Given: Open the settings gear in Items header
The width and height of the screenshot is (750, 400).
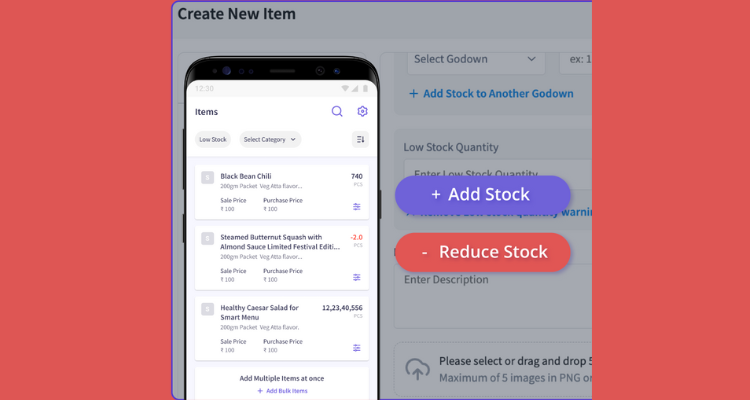Looking at the screenshot, I should point(362,111).
